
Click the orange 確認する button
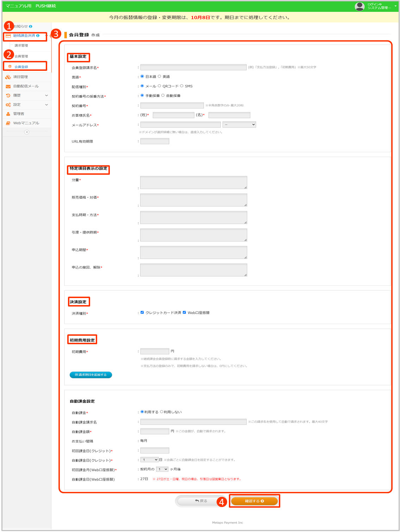click(254, 501)
